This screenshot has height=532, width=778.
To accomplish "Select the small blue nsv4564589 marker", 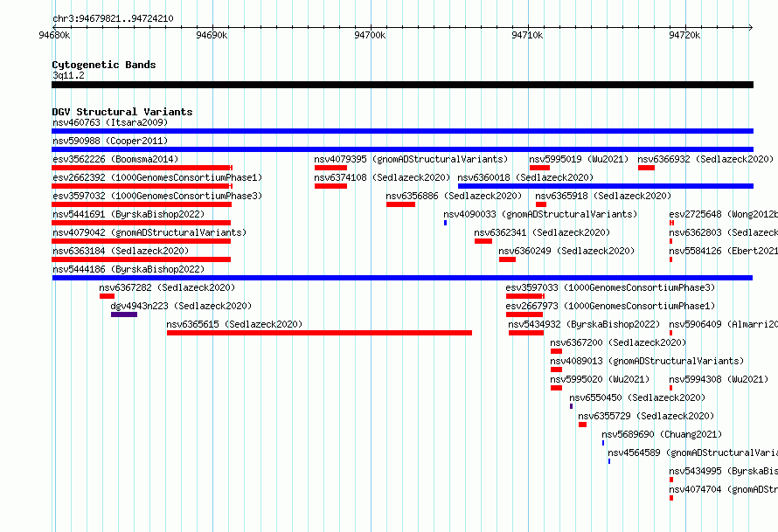I will point(609,461).
